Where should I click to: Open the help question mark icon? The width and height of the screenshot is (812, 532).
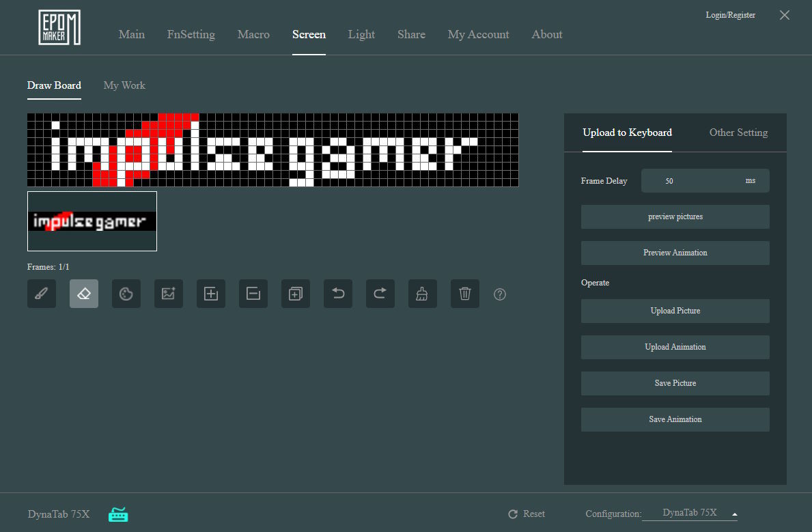tap(500, 294)
